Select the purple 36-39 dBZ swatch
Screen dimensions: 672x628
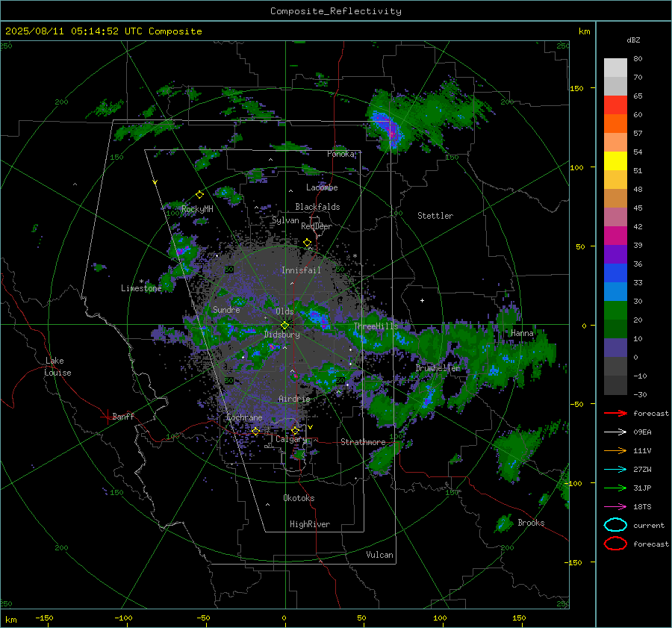[615, 254]
